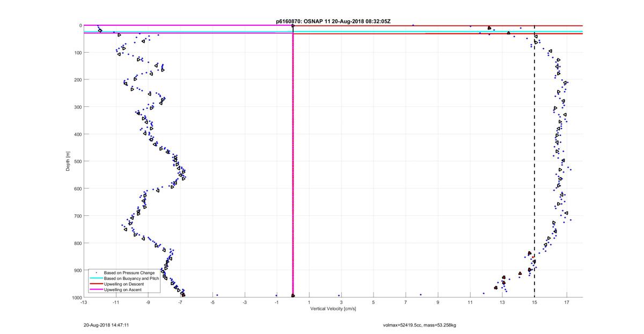Click x-axis tick label '15'

point(535,302)
